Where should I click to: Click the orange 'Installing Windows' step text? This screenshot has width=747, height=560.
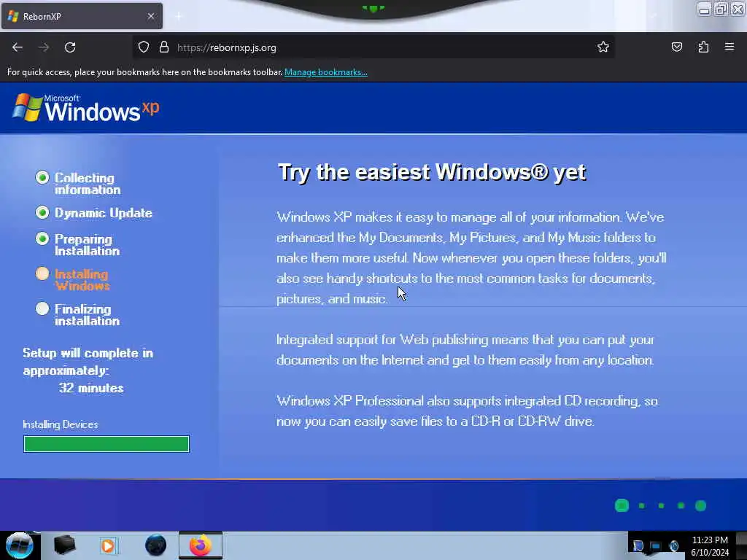[82, 280]
